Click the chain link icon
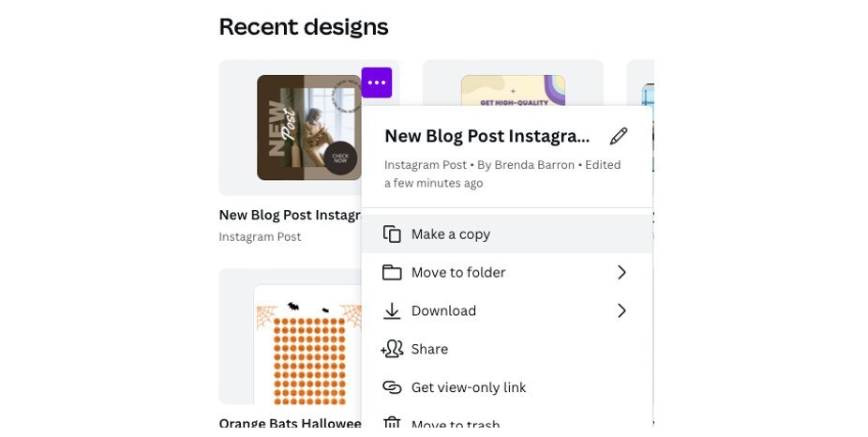The image size is (868, 437). coord(392,387)
